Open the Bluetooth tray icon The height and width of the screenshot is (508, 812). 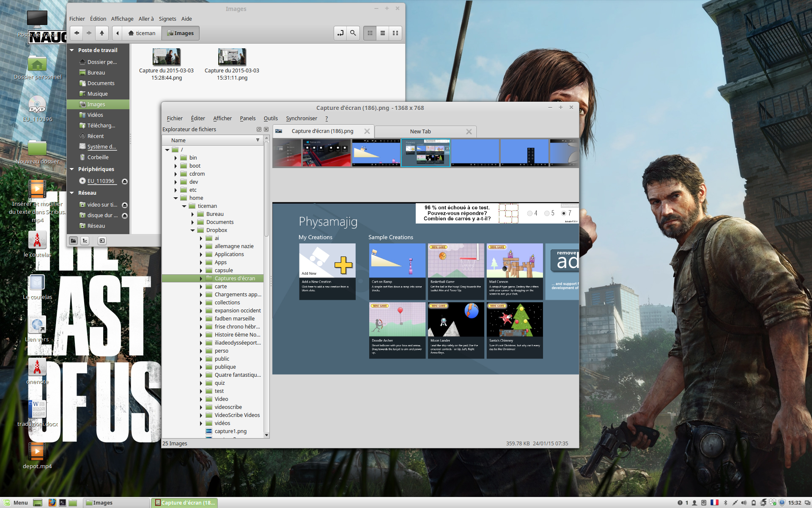tap(725, 502)
